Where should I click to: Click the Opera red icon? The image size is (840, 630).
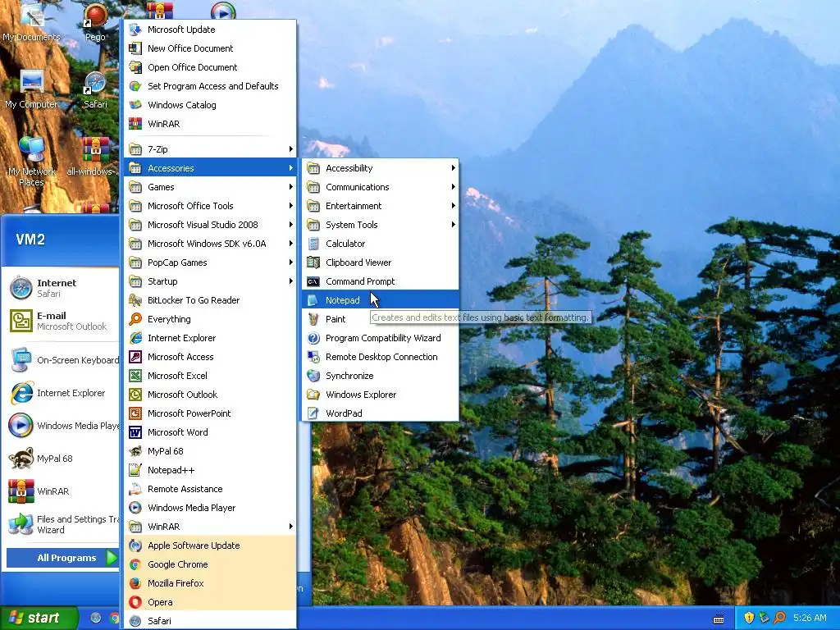pos(135,602)
